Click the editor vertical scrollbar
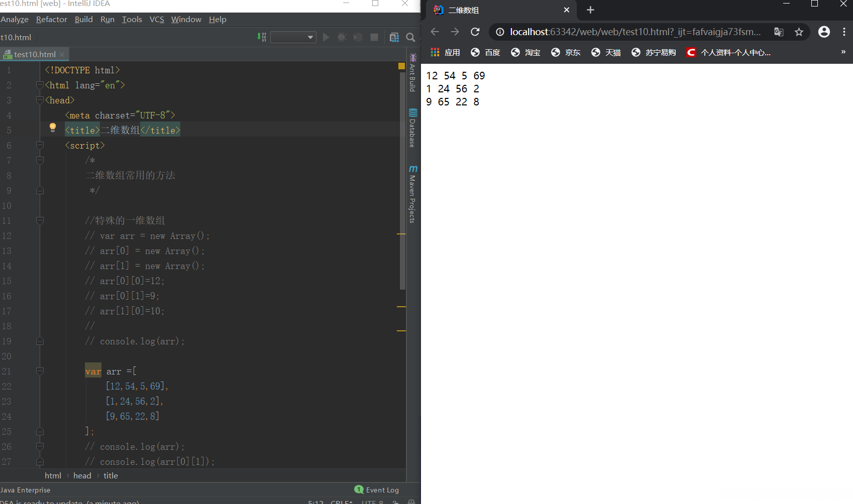The width and height of the screenshot is (853, 504). pyautogui.click(x=402, y=181)
